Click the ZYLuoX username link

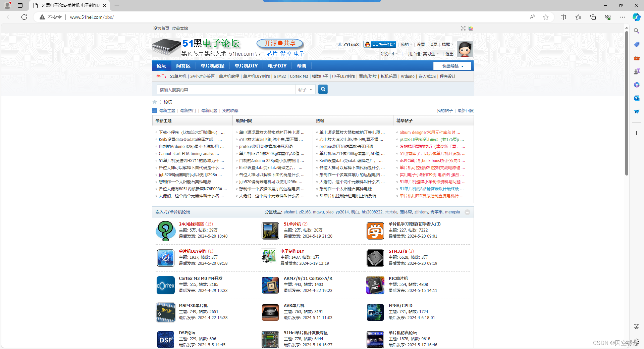pos(351,44)
